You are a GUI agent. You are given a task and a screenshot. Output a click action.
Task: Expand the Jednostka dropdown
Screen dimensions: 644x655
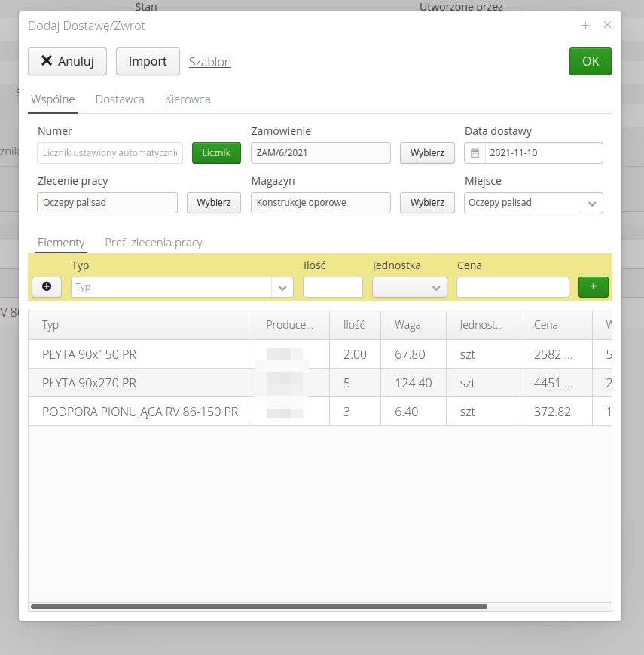click(435, 287)
